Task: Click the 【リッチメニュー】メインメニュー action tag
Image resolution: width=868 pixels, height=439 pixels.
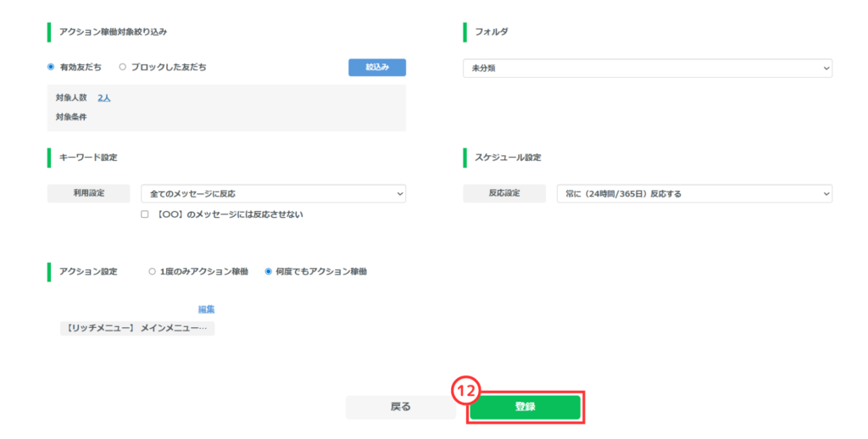Action: pyautogui.click(x=136, y=328)
